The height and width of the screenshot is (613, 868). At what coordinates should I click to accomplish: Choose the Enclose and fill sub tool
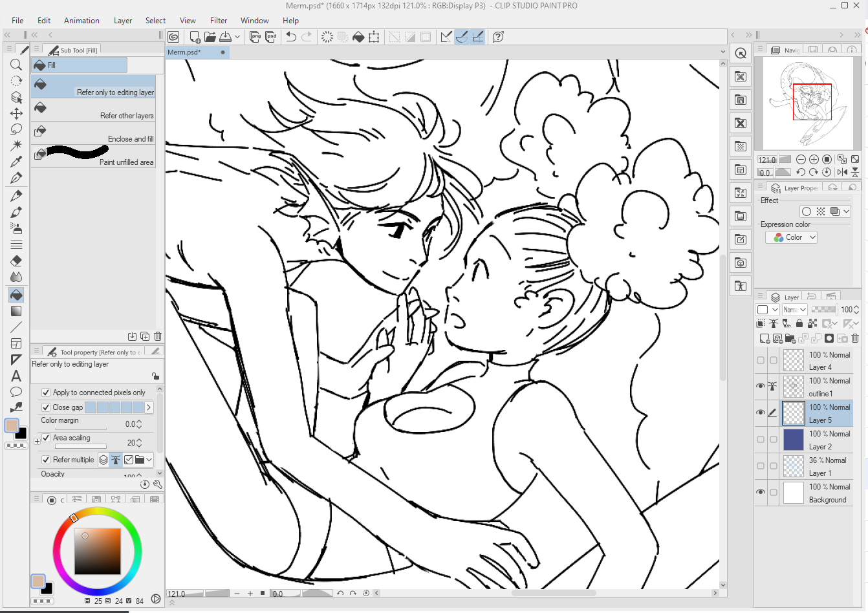93,133
